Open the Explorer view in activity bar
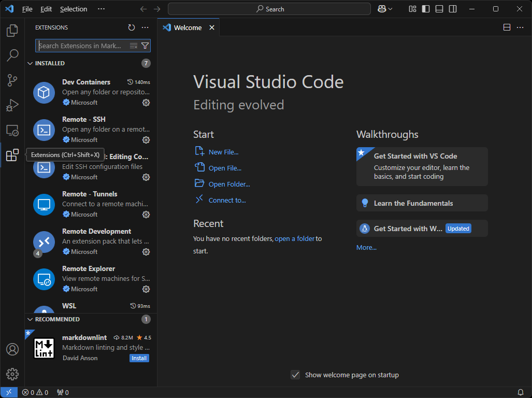Image resolution: width=532 pixels, height=398 pixels. [x=12, y=31]
